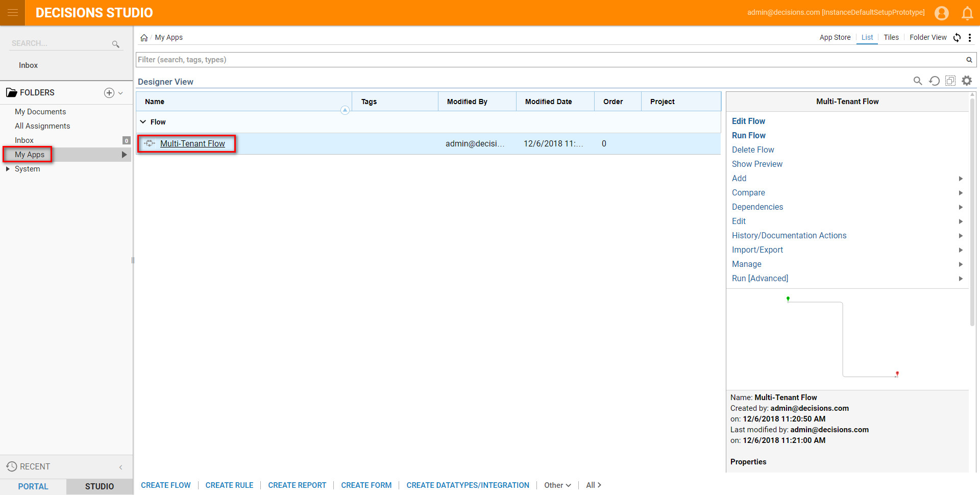
Task: Collapse the Recent panel chevron
Action: point(121,467)
